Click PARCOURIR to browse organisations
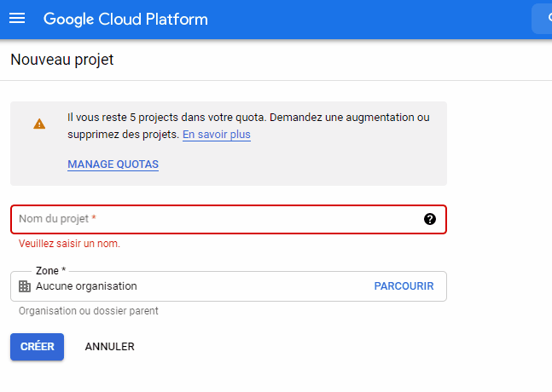 [x=404, y=286]
